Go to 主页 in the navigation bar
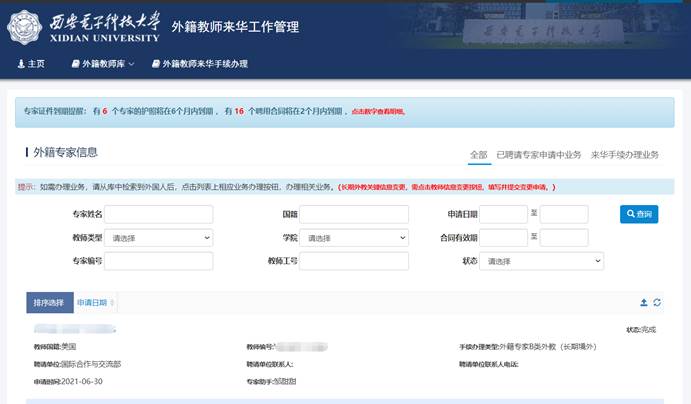Image resolution: width=691 pixels, height=404 pixels. pyautogui.click(x=32, y=64)
